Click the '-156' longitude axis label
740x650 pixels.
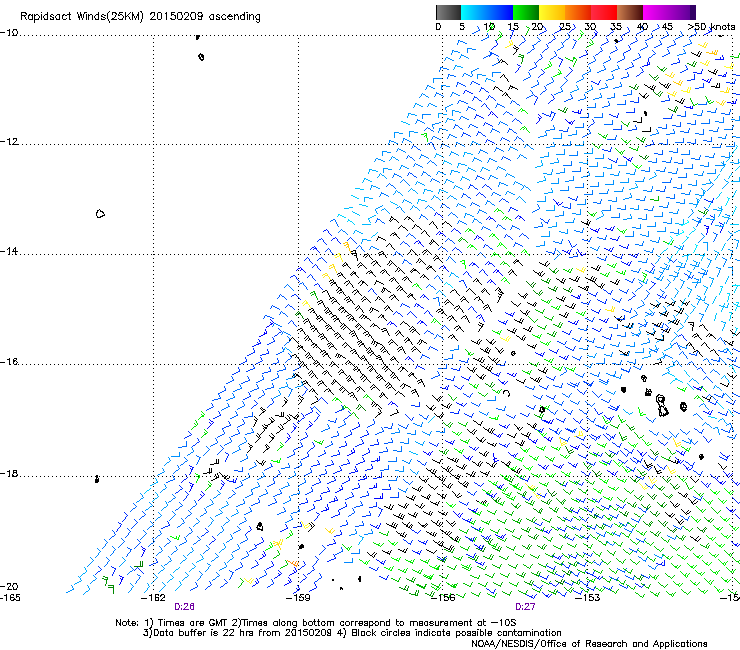coord(443,598)
